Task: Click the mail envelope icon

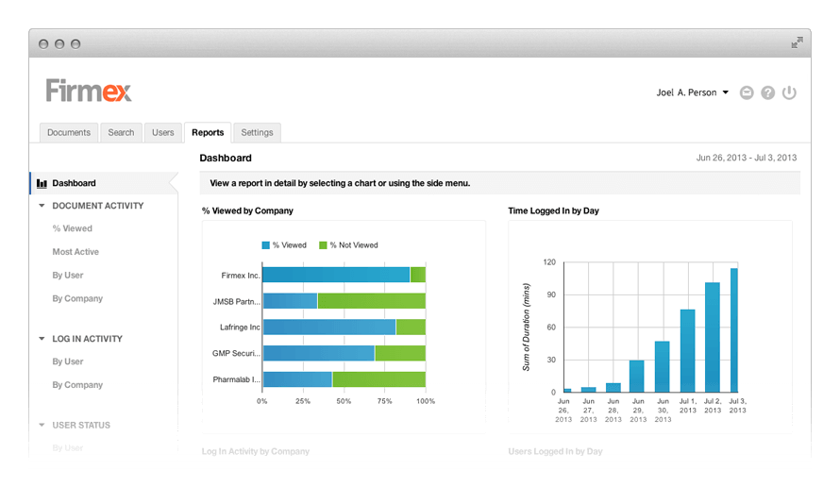Action: 747,92
